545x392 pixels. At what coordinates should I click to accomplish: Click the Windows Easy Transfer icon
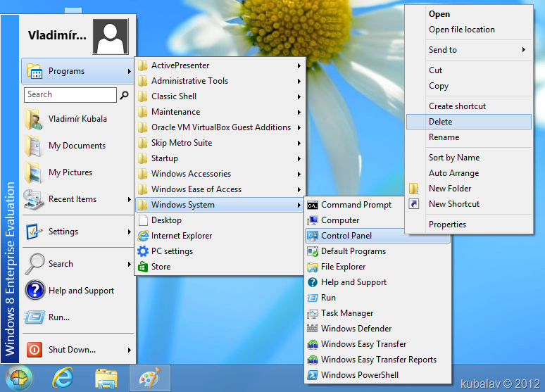313,344
